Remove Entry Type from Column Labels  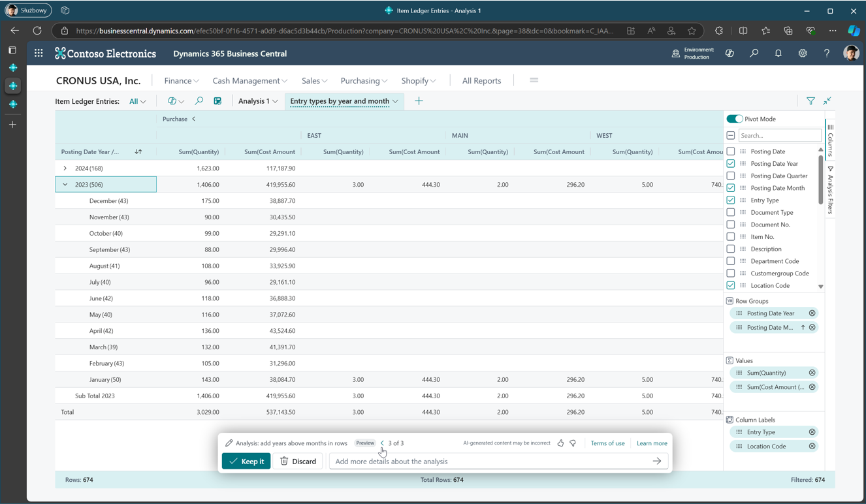(812, 432)
